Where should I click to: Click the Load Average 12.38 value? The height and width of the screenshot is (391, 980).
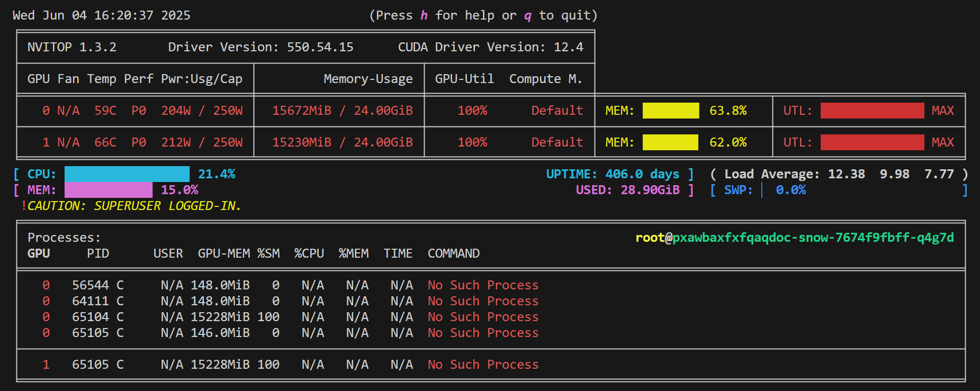[x=847, y=174]
